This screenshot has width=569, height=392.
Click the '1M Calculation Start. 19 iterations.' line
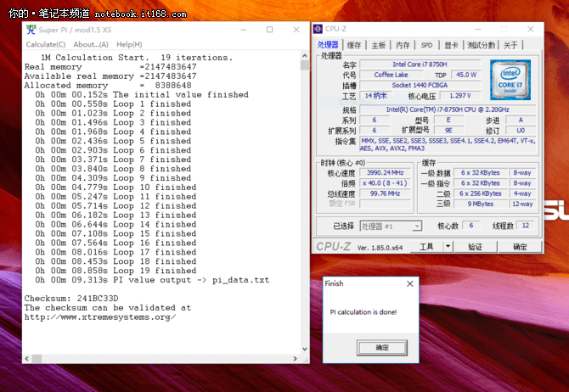tap(137, 58)
